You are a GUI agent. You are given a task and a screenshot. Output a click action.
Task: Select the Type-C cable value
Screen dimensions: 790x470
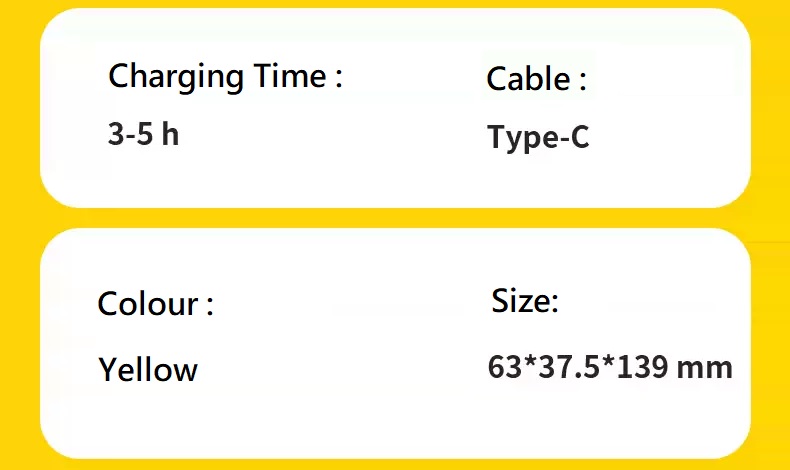[538, 137]
